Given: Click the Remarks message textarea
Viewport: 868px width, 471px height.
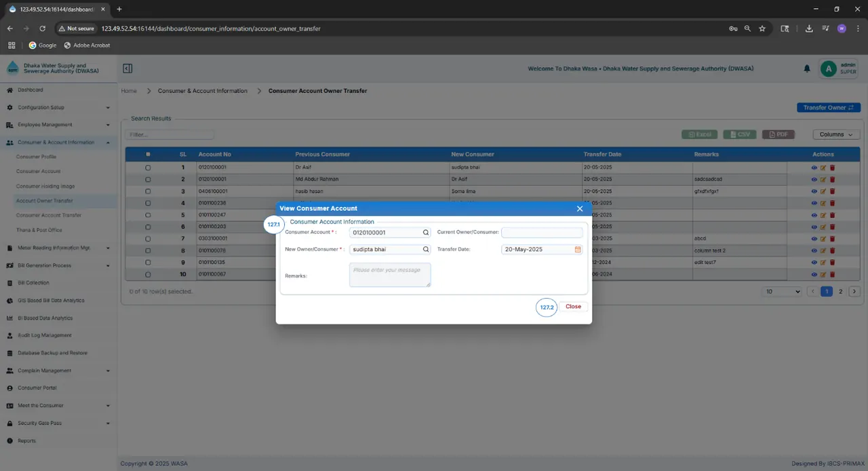Looking at the screenshot, I should click(390, 275).
